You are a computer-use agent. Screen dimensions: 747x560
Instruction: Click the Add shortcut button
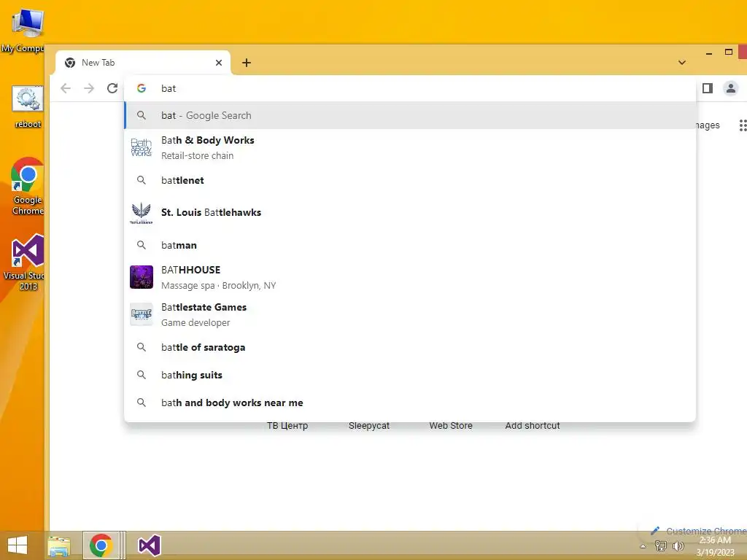pyautogui.click(x=532, y=426)
